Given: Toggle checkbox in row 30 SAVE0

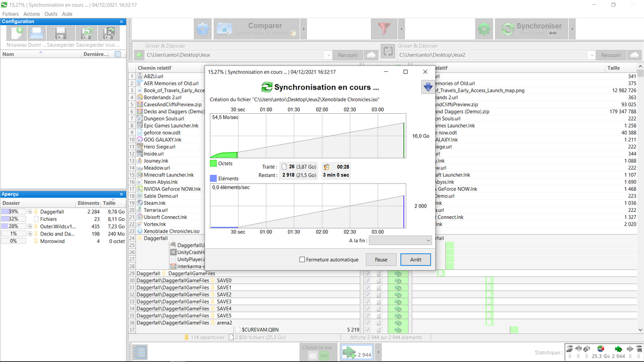Looking at the screenshot, I should 368,280.
